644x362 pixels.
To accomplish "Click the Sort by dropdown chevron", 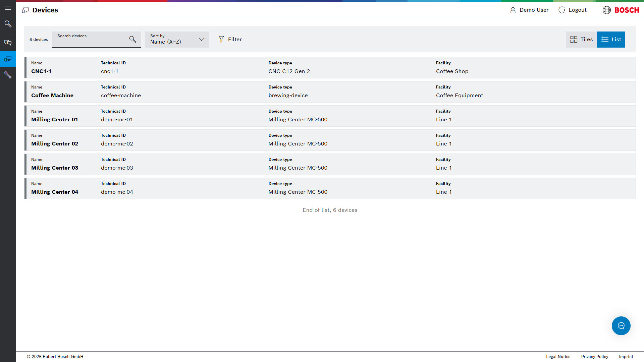I will 202,40.
